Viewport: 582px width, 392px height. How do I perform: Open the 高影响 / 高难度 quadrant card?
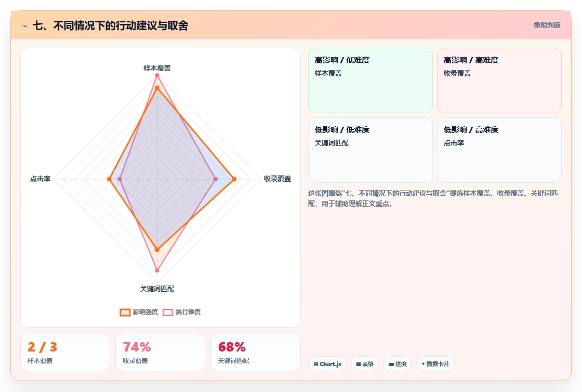tap(499, 80)
